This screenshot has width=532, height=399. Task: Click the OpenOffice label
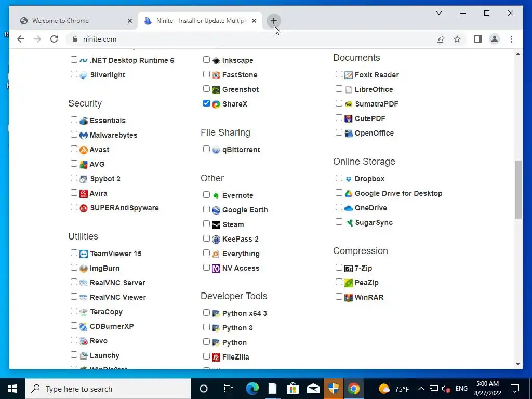click(x=374, y=133)
